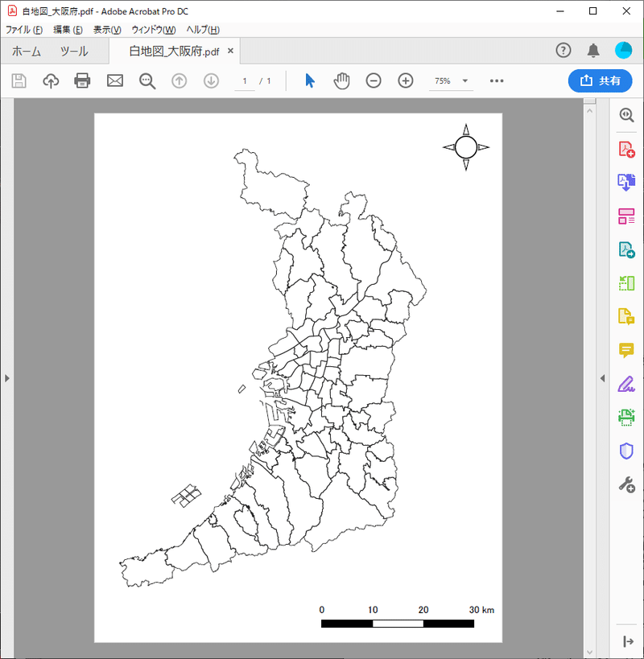Activate the Hand pan tool
Image resolution: width=644 pixels, height=659 pixels.
pyautogui.click(x=341, y=80)
